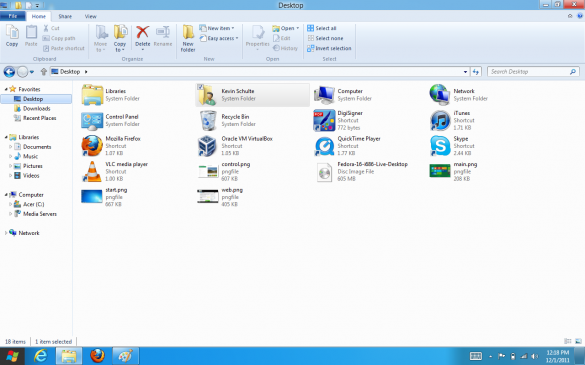Select Videos in the navigation pane
The height and width of the screenshot is (365, 585).
(x=31, y=175)
